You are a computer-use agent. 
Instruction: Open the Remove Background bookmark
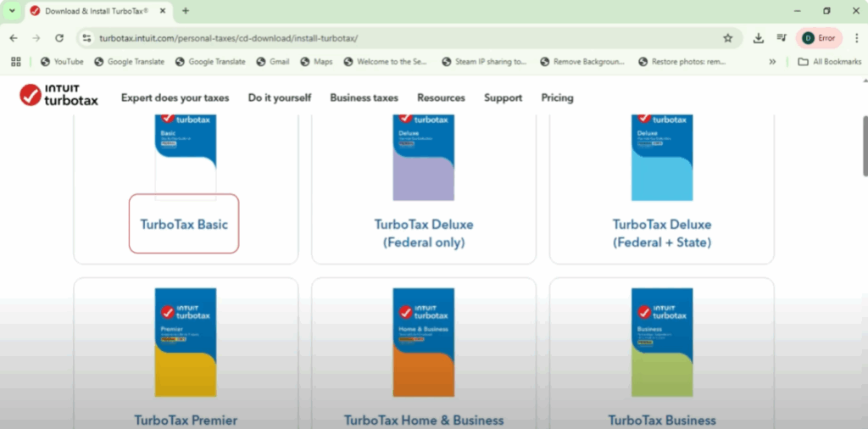click(582, 61)
